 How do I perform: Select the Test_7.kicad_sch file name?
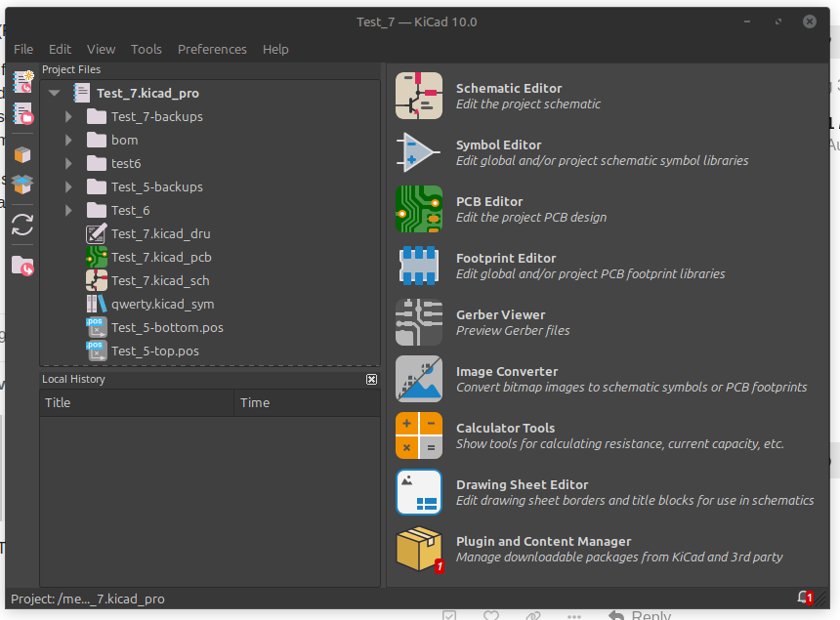coord(160,280)
